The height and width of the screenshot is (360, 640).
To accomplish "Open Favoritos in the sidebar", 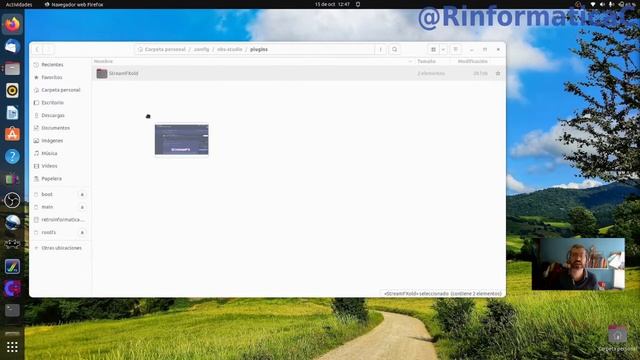I will (60, 77).
